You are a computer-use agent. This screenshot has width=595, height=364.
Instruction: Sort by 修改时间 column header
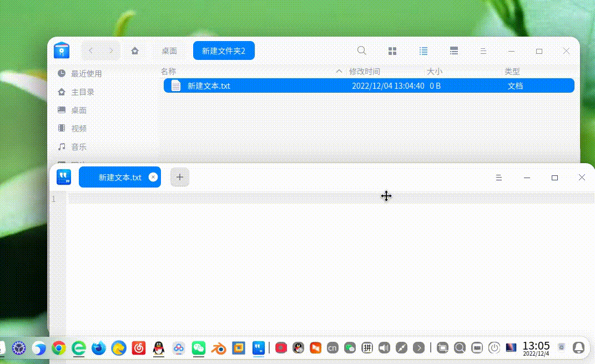(364, 71)
